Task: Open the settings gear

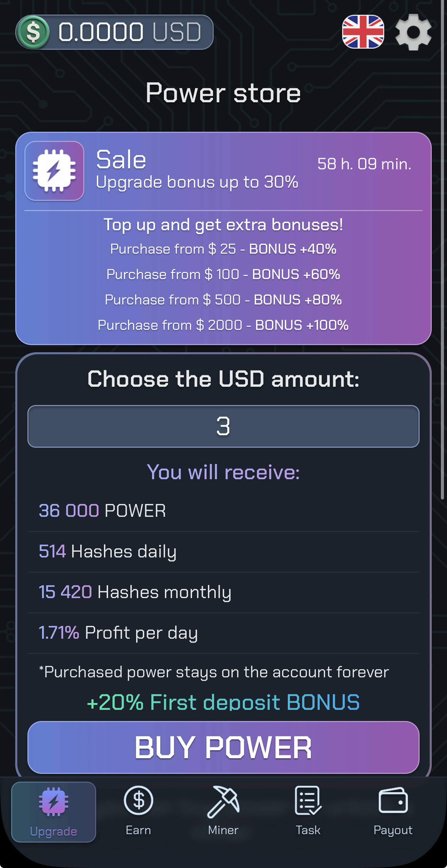Action: (412, 33)
